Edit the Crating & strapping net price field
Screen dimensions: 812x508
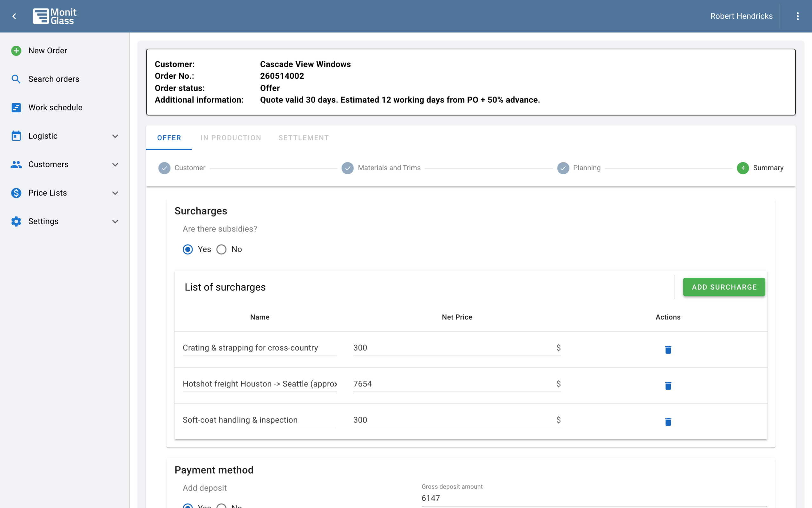457,348
